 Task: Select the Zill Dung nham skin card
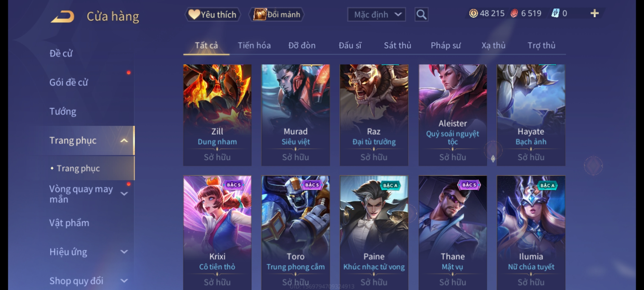click(x=217, y=115)
